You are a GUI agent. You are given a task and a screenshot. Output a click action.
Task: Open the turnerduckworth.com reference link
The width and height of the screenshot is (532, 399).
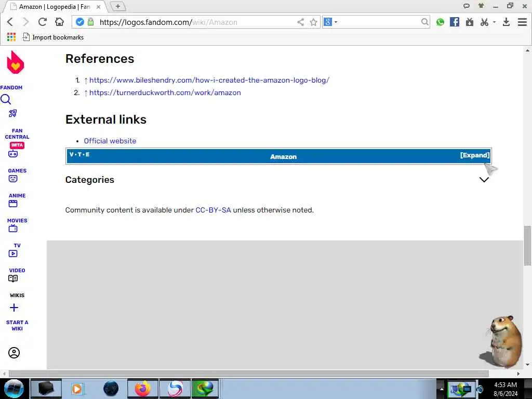(x=165, y=92)
